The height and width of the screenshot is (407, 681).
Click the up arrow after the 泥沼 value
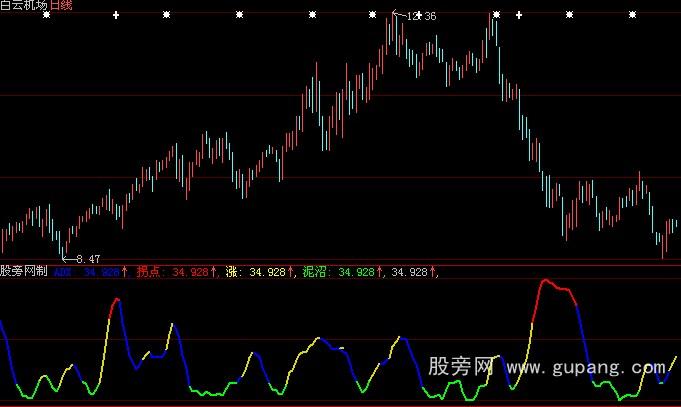pyautogui.click(x=381, y=271)
